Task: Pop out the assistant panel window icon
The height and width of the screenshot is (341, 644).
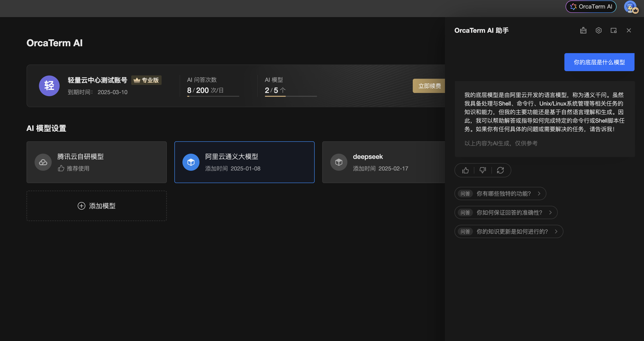Action: pyautogui.click(x=613, y=30)
